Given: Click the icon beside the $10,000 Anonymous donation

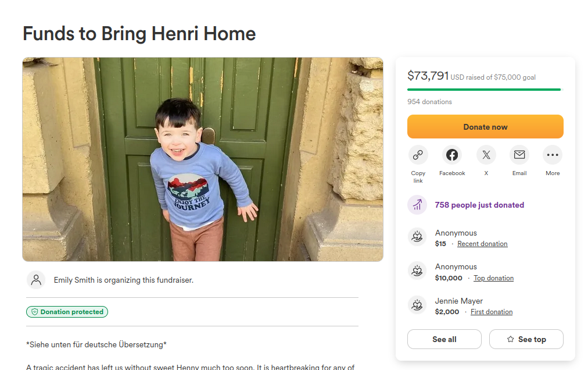Looking at the screenshot, I should [417, 271].
